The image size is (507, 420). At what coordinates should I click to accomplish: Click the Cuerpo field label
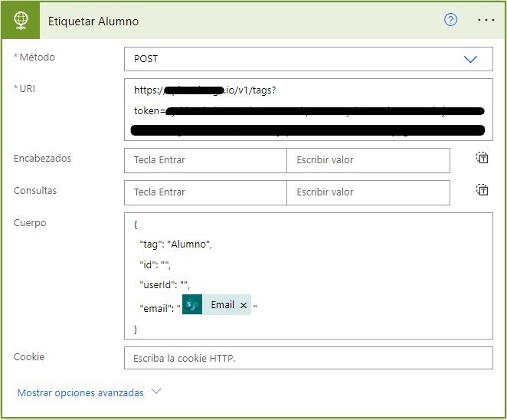[x=30, y=223]
